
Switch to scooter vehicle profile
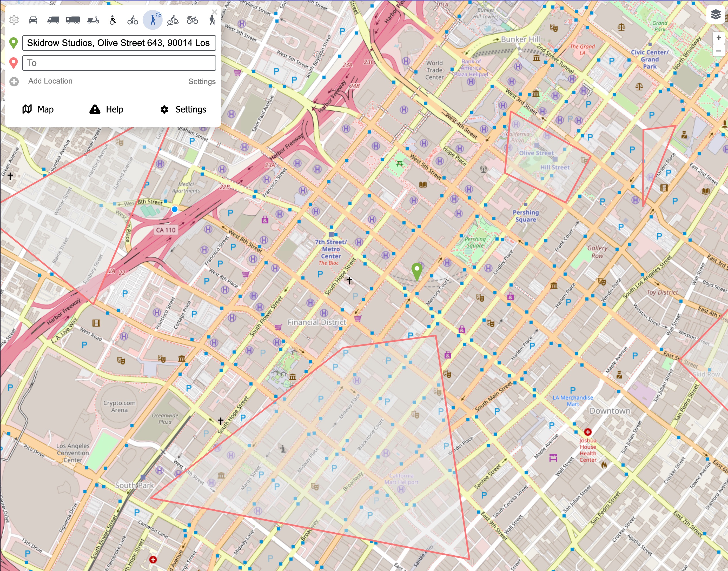coord(93,20)
